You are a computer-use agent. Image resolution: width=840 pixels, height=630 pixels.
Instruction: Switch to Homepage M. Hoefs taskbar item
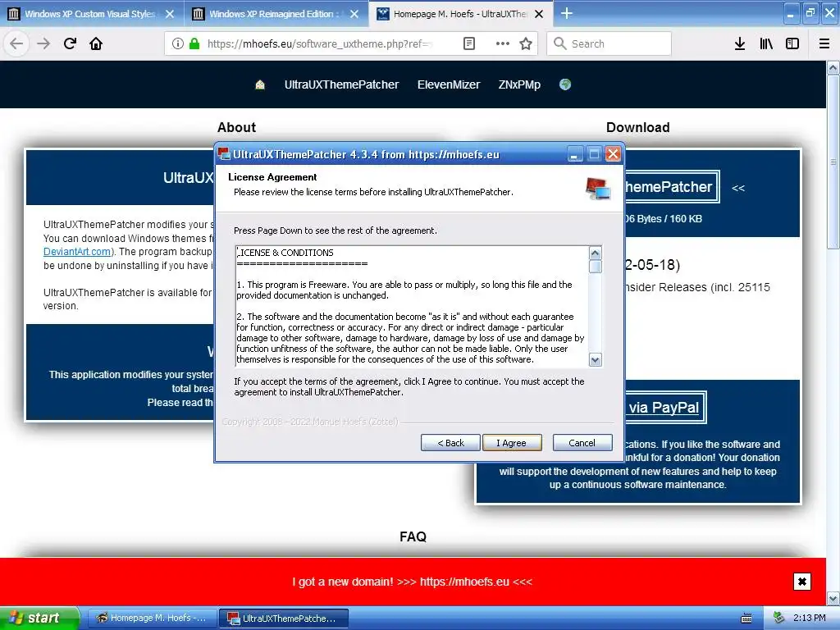[152, 619]
